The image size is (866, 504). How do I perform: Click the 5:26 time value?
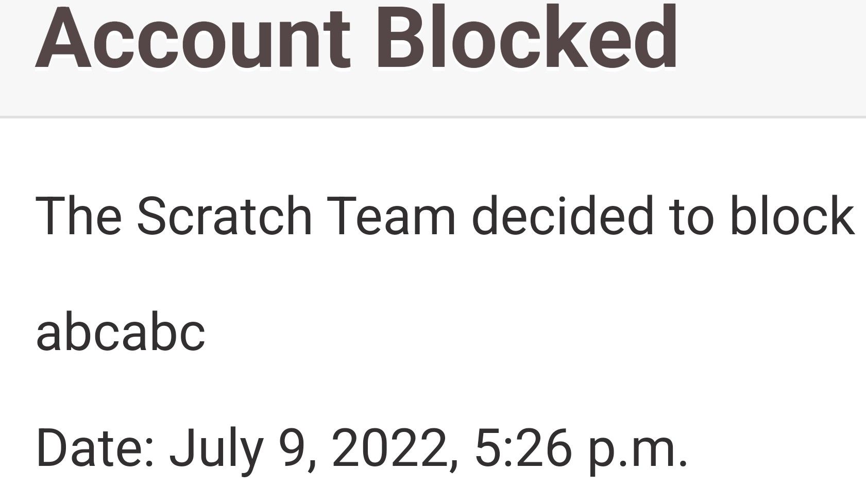click(x=523, y=448)
